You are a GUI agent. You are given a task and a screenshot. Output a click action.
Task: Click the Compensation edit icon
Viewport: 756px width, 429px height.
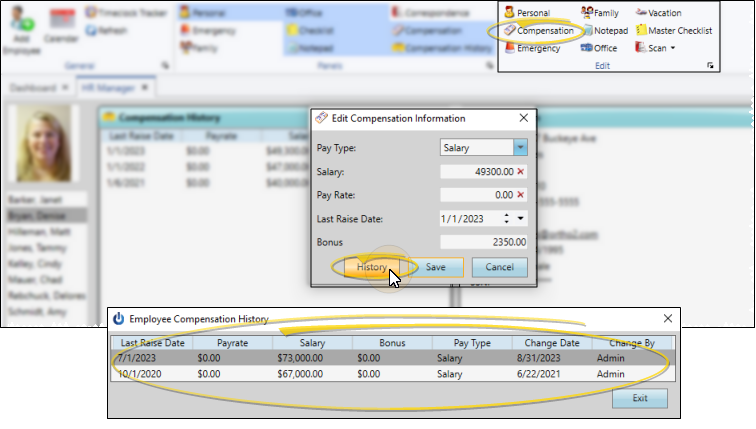tap(538, 31)
